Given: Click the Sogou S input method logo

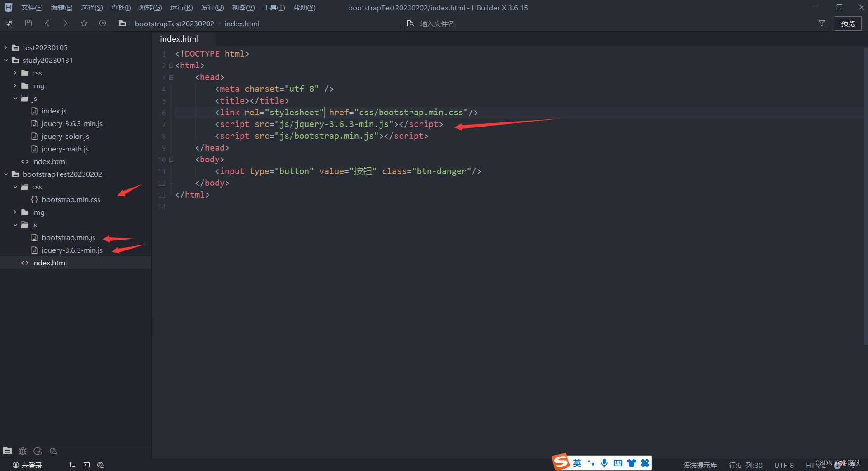Looking at the screenshot, I should [x=561, y=462].
